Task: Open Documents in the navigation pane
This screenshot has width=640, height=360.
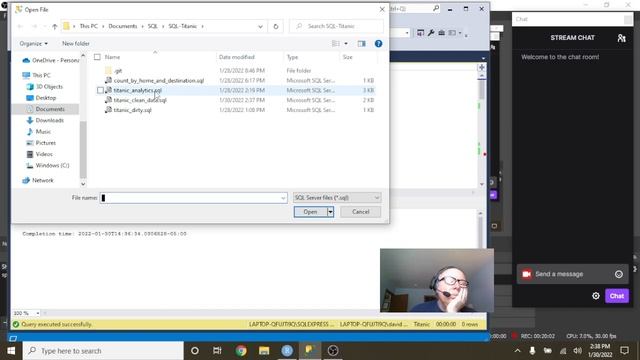Action: pos(45,109)
